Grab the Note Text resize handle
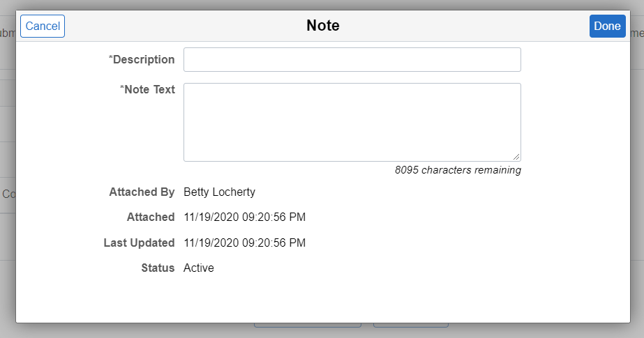Viewport: 644px width, 338px height. 516,157
